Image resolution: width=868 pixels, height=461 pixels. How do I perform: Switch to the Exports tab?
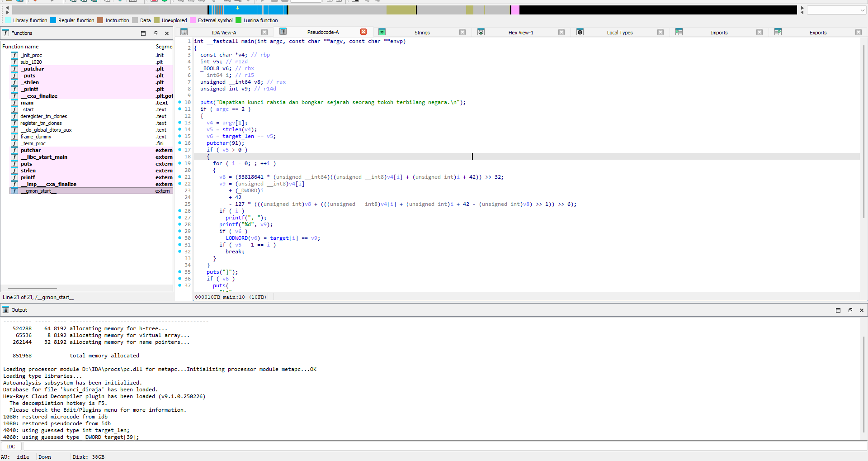[818, 33]
